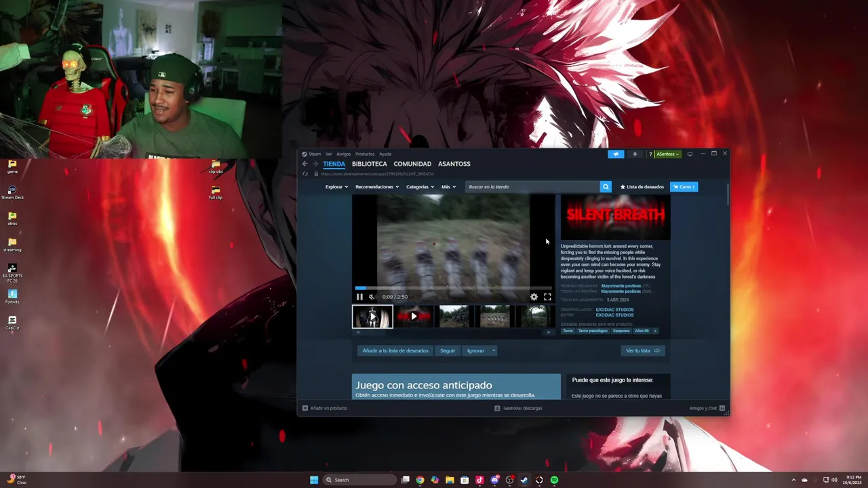Click the Ignorar button
The width and height of the screenshot is (868, 488).
(x=475, y=350)
